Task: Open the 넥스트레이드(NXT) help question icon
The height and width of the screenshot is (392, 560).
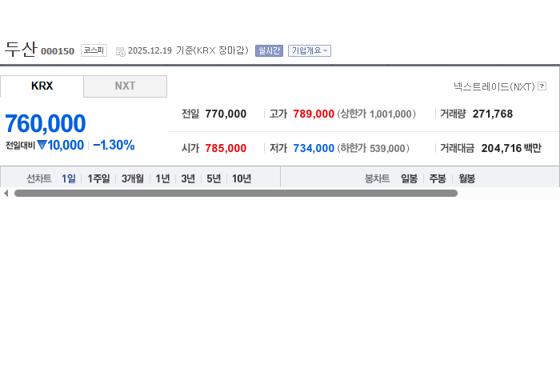Action: (x=542, y=86)
